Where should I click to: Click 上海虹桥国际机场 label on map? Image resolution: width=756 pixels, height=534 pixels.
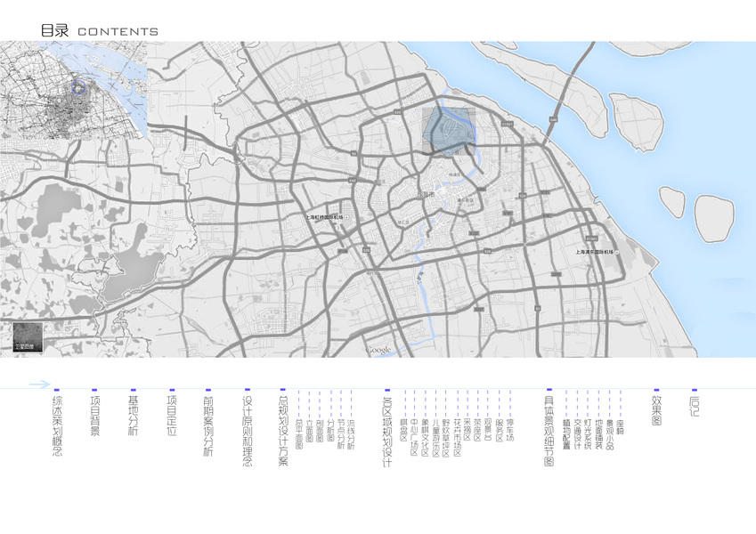click(x=325, y=217)
